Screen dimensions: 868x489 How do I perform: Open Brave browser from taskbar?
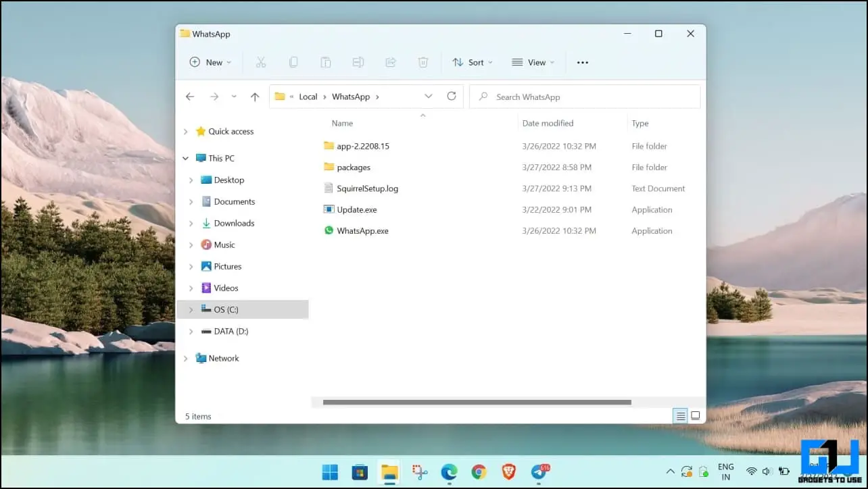tap(508, 472)
